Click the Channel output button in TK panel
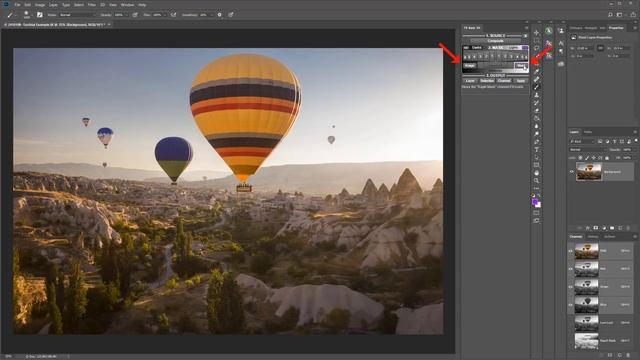The image size is (640, 360). 504,81
